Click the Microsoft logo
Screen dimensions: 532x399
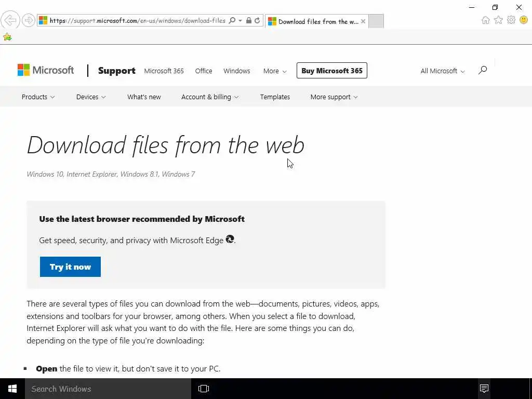coord(46,70)
